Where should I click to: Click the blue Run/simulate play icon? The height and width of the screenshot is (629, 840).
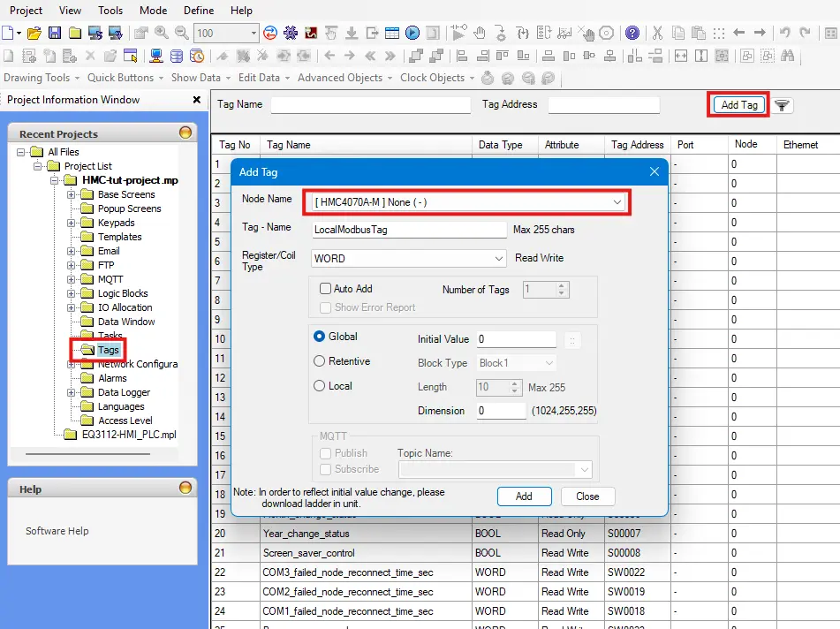pyautogui.click(x=412, y=31)
